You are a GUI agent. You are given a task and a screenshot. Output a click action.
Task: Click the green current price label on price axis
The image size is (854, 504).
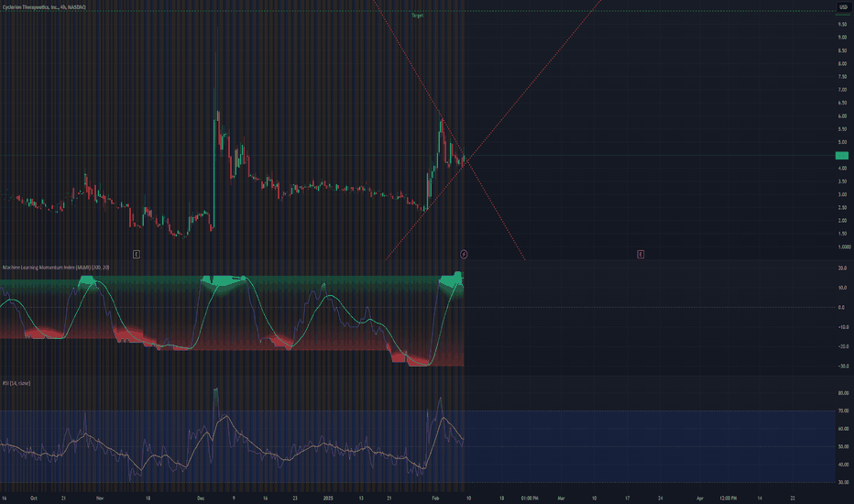(842, 156)
